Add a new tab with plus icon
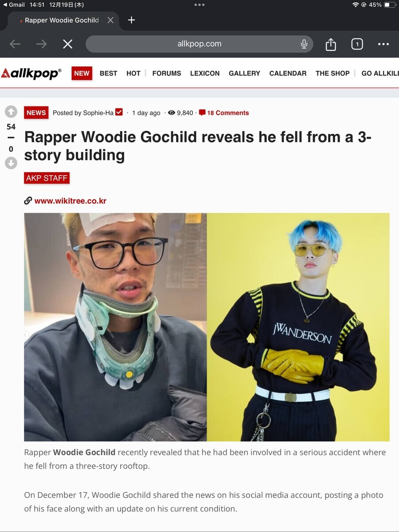 point(131,20)
